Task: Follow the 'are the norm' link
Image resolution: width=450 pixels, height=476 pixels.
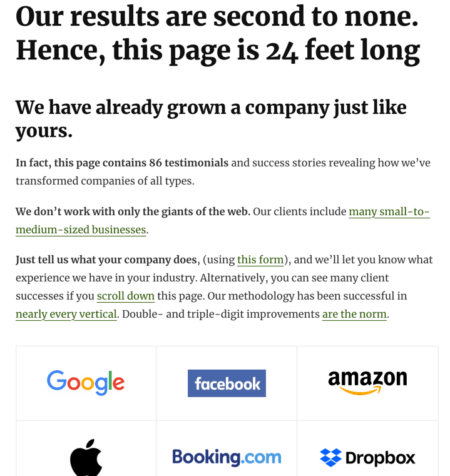Action: coord(354,314)
